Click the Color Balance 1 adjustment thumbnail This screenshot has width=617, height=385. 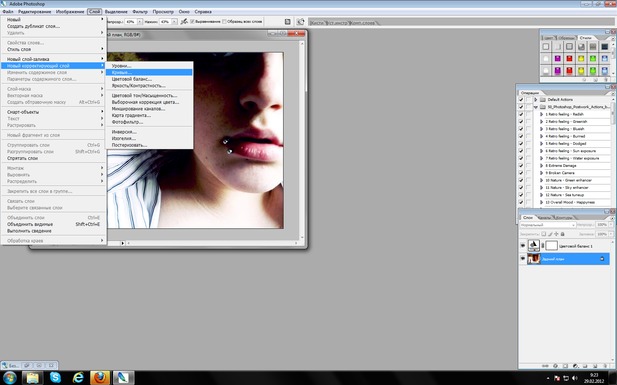pos(534,246)
